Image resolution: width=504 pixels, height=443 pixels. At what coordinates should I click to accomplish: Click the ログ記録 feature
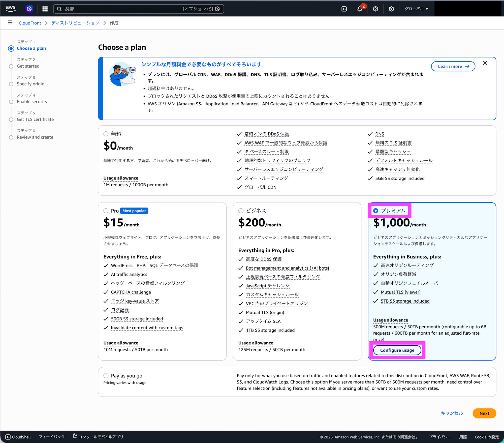point(120,310)
